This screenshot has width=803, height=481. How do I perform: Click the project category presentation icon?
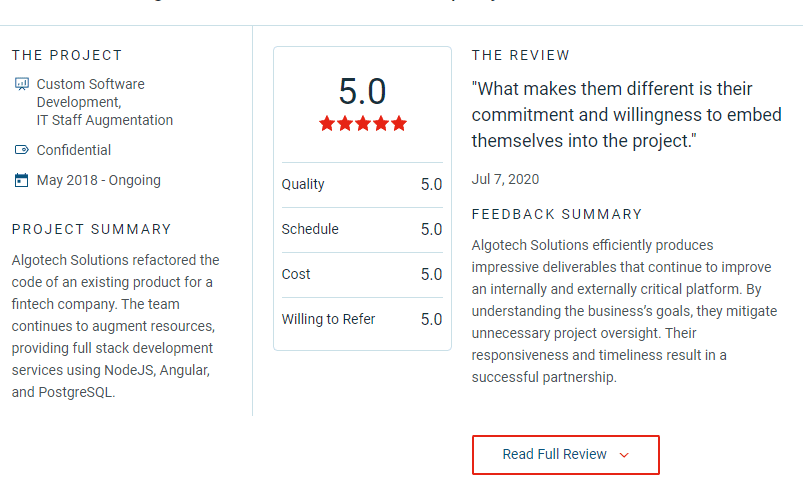pyautogui.click(x=22, y=84)
